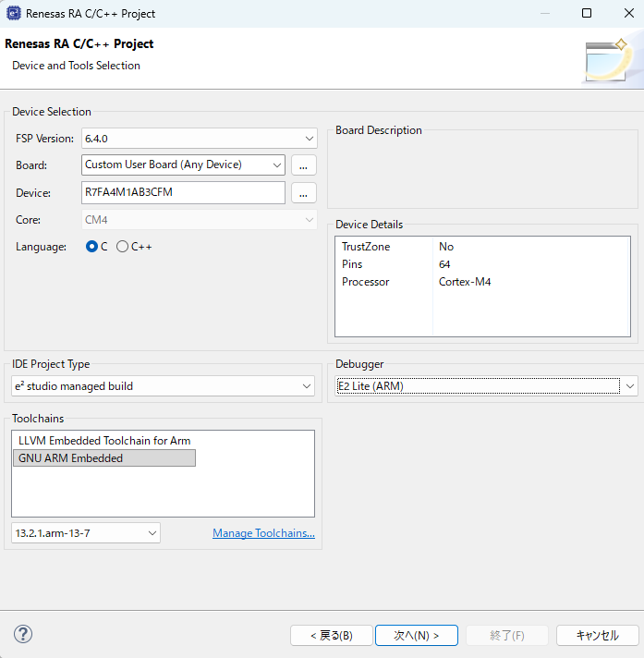Click the TrustZone row in Device Details

click(x=482, y=247)
